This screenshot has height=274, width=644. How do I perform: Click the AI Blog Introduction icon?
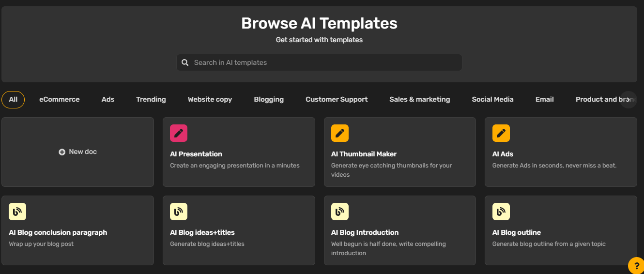pos(340,212)
